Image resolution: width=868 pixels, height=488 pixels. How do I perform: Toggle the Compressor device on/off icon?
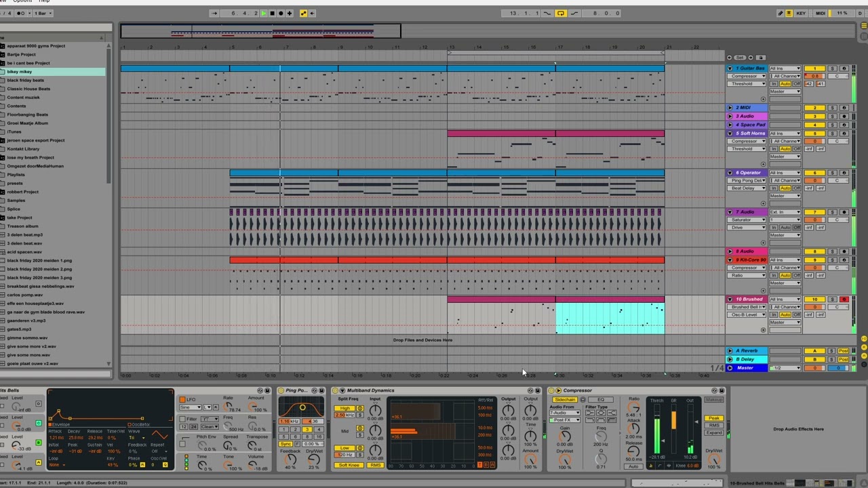[x=551, y=390]
